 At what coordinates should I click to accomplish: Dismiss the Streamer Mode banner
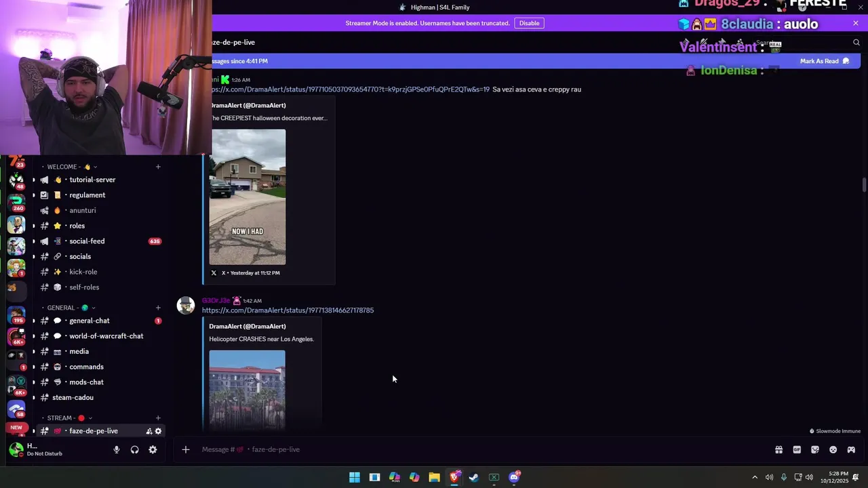(x=856, y=23)
